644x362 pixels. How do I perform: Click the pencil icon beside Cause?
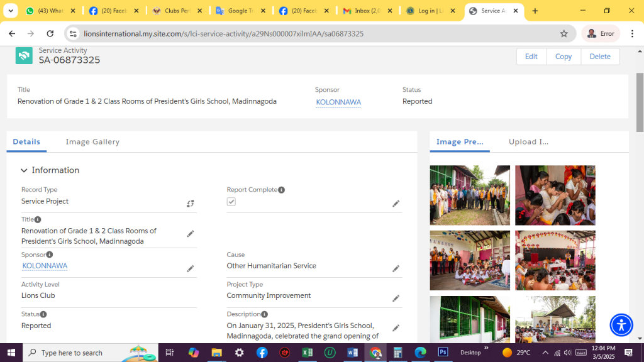[396, 268]
